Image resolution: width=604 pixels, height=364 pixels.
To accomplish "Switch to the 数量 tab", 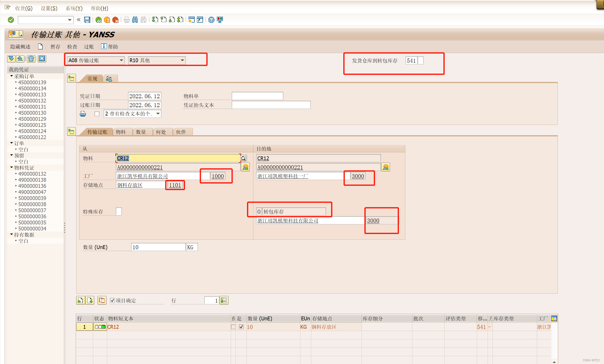I will (141, 132).
